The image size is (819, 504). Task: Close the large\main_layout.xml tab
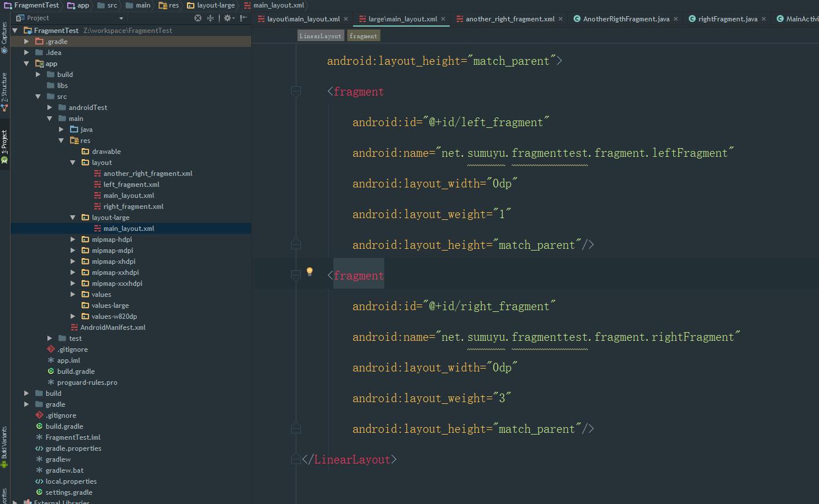[x=443, y=19]
